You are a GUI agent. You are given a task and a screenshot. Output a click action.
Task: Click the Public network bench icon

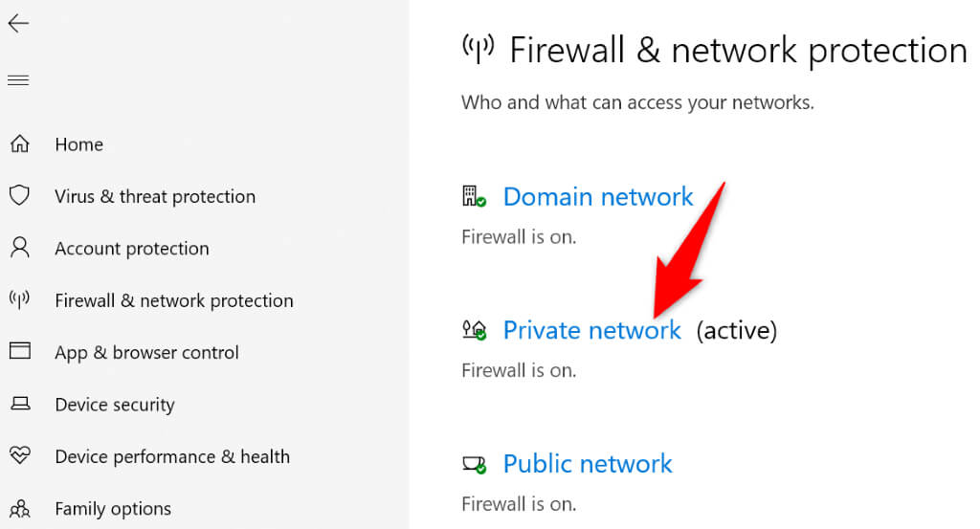(474, 465)
